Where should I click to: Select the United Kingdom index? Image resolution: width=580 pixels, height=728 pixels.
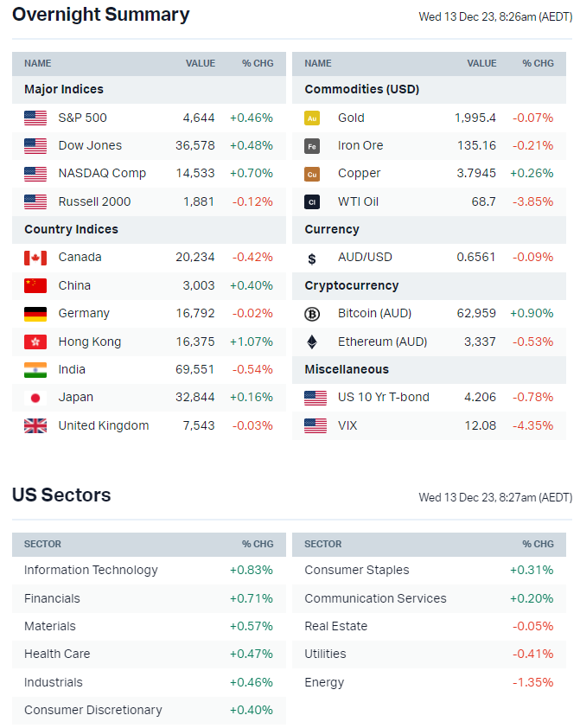point(104,425)
